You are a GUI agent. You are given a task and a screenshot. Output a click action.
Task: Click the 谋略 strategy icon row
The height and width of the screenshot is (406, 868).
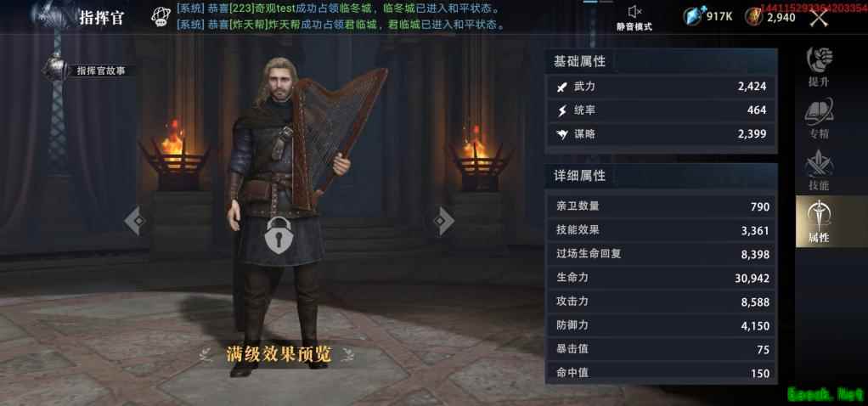pyautogui.click(x=662, y=134)
